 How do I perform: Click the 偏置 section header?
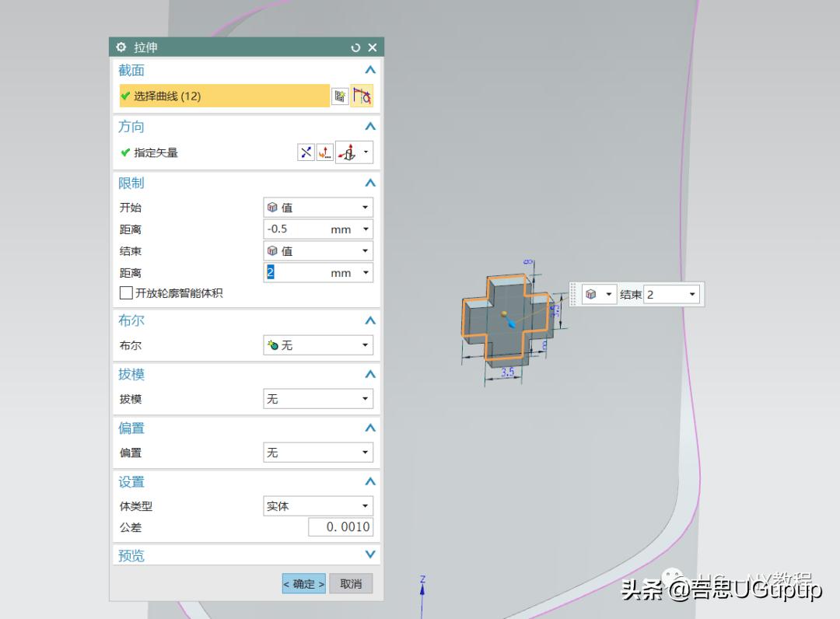click(131, 428)
